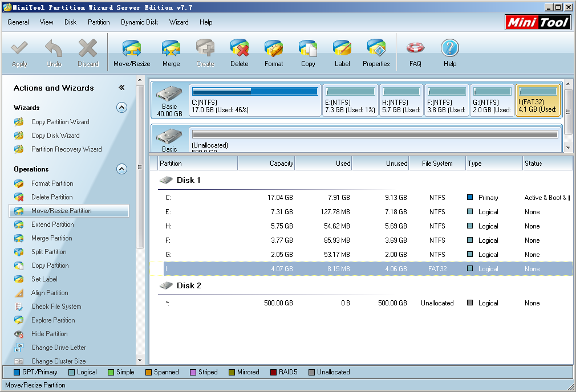Open the Help menu

[206, 22]
